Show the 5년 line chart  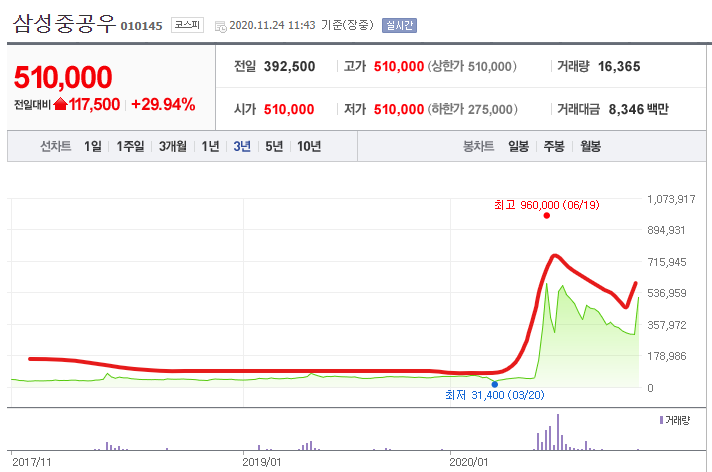(274, 146)
